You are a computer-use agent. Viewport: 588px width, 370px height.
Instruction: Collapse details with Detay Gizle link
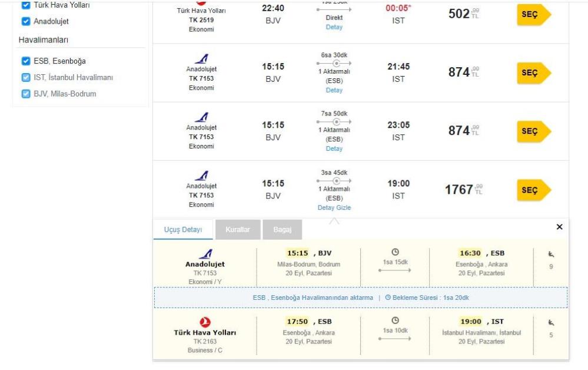pos(334,207)
